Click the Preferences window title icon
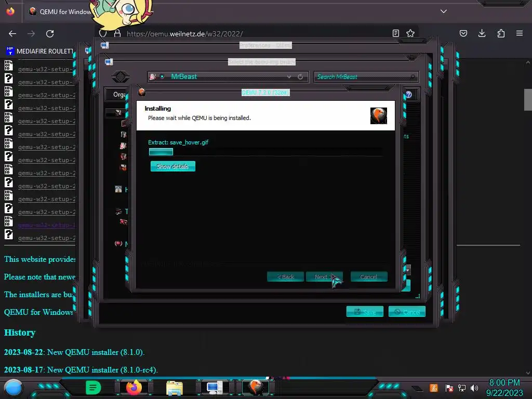The height and width of the screenshot is (399, 532). (x=104, y=45)
